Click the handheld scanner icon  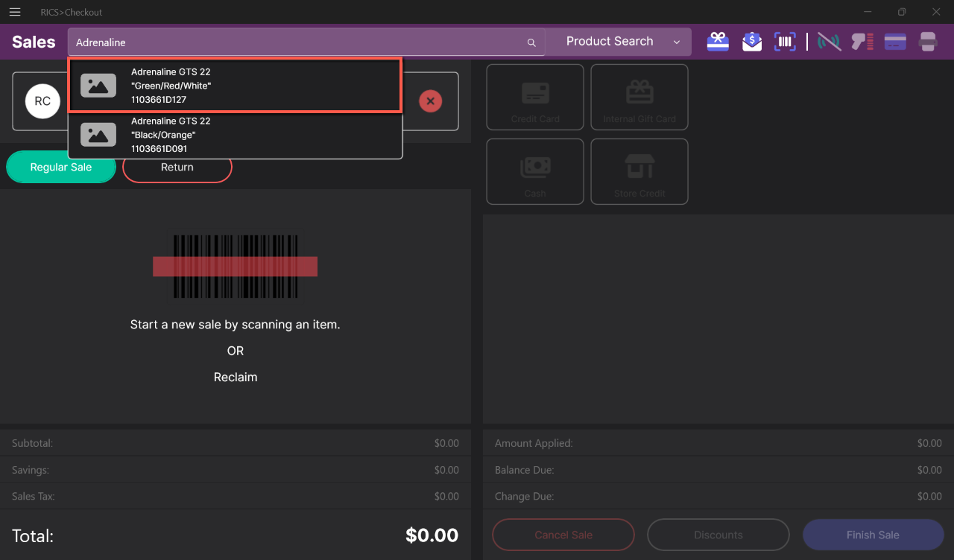click(862, 42)
